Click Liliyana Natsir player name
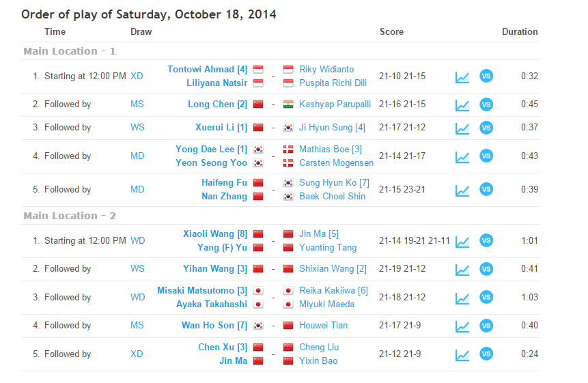Screen dimensions: 588x383 216,83
